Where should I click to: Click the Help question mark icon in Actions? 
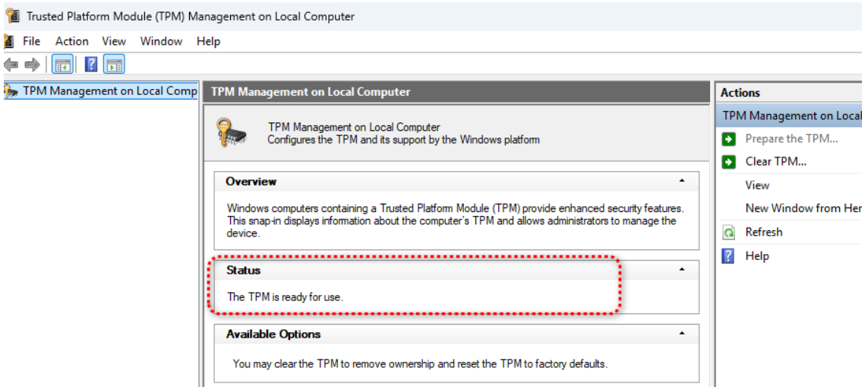coord(730,255)
